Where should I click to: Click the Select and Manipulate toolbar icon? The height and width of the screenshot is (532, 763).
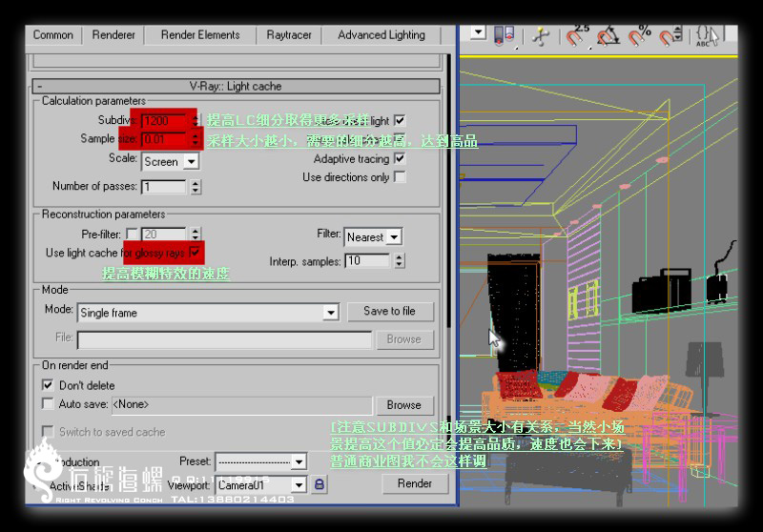tap(541, 36)
